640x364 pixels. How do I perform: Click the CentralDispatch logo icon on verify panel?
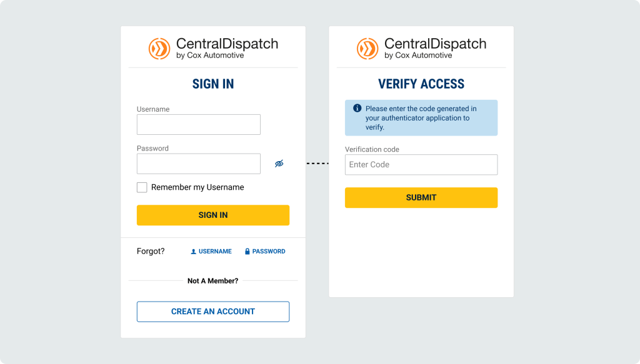pyautogui.click(x=367, y=49)
